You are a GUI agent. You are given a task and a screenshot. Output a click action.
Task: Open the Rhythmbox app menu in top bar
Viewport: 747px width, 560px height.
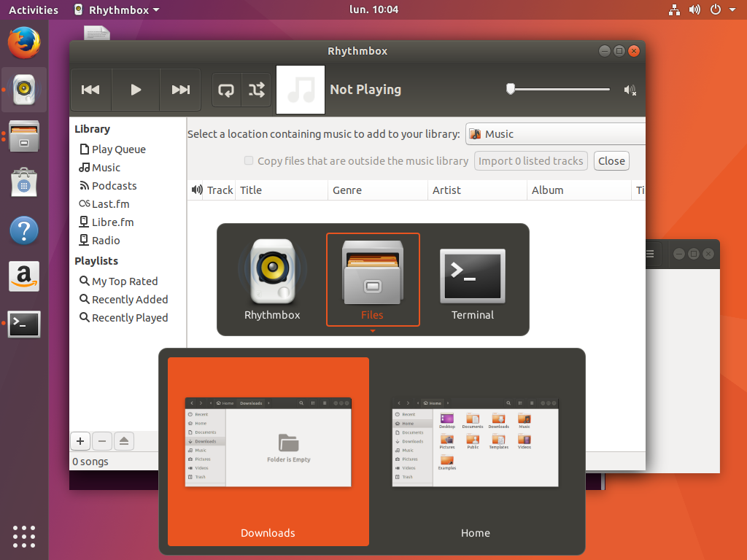point(117,9)
